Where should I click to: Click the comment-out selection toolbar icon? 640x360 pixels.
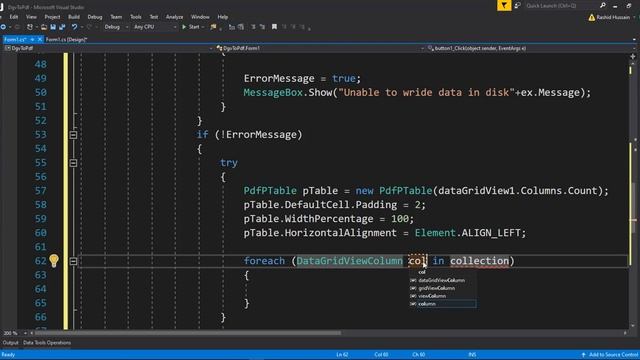(x=232, y=27)
